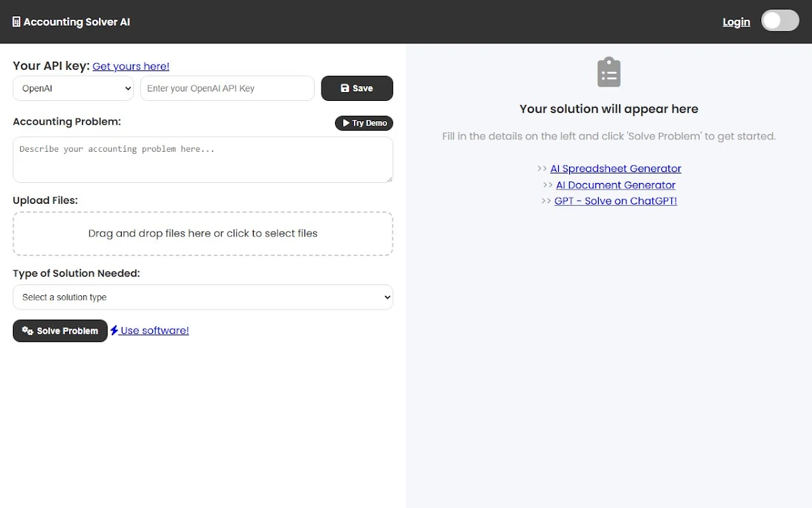Click the clipboard list icon in solution panel

point(609,72)
